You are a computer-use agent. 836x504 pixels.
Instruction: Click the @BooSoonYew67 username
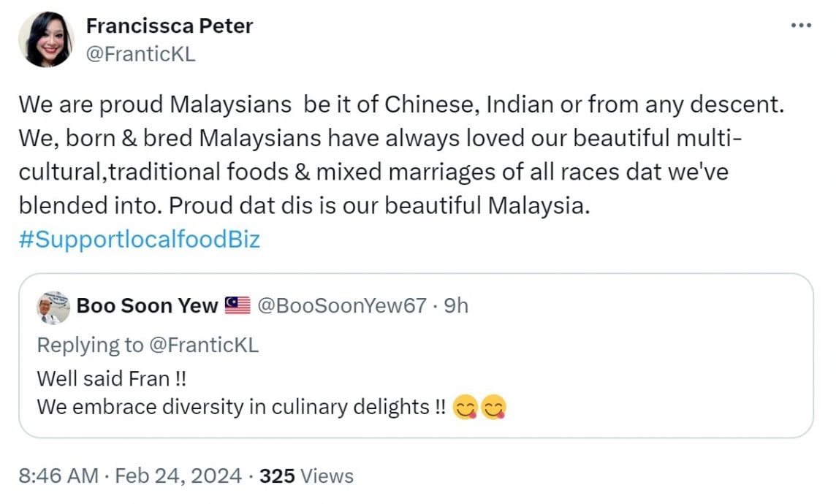pos(342,306)
